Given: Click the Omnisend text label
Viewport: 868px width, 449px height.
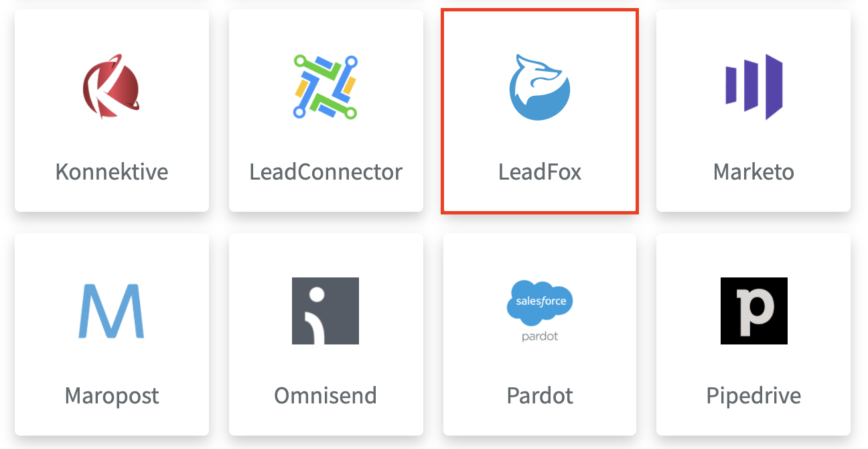Looking at the screenshot, I should pos(325,395).
